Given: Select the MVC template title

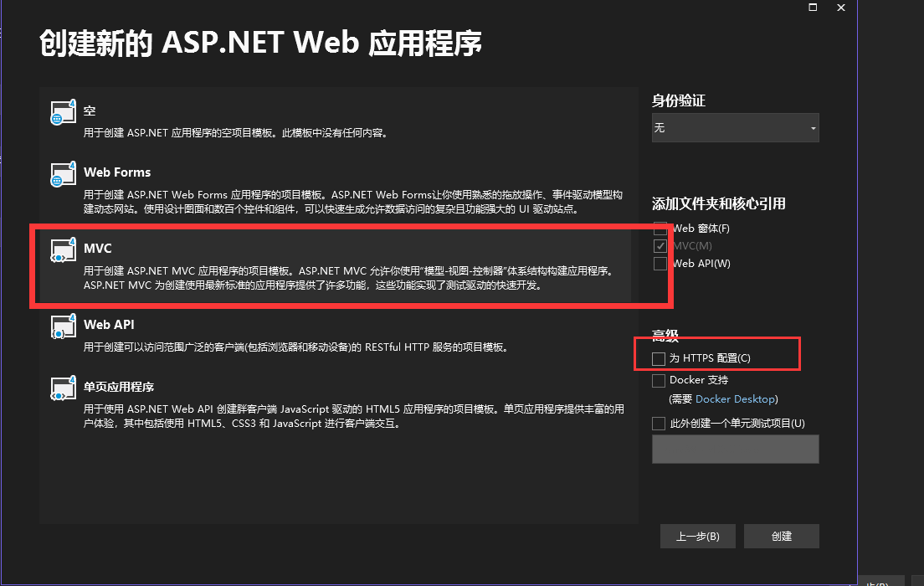Looking at the screenshot, I should pyautogui.click(x=98, y=248).
